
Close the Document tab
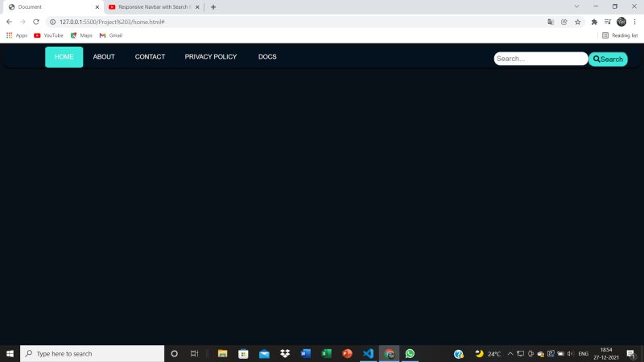coord(97,7)
